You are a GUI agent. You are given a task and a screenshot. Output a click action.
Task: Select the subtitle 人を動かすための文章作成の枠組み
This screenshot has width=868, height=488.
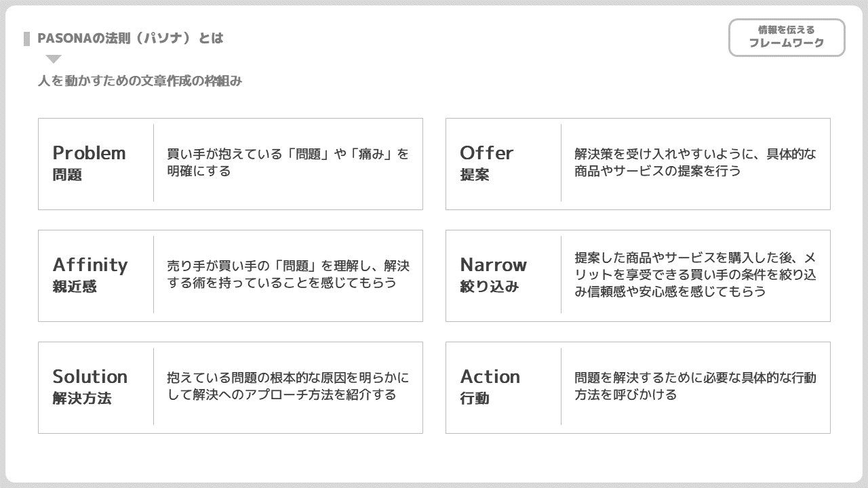pos(140,81)
